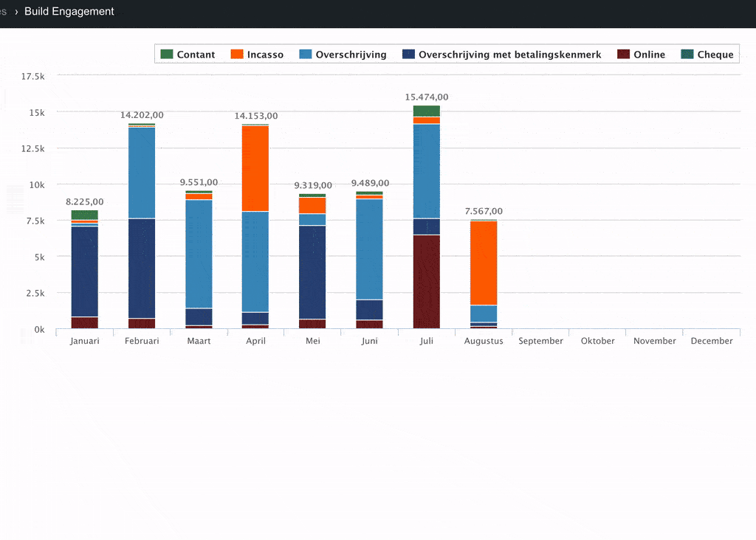Viewport: 756px width, 540px height.
Task: Click dark red Online segment in Juli bar
Action: [427, 282]
